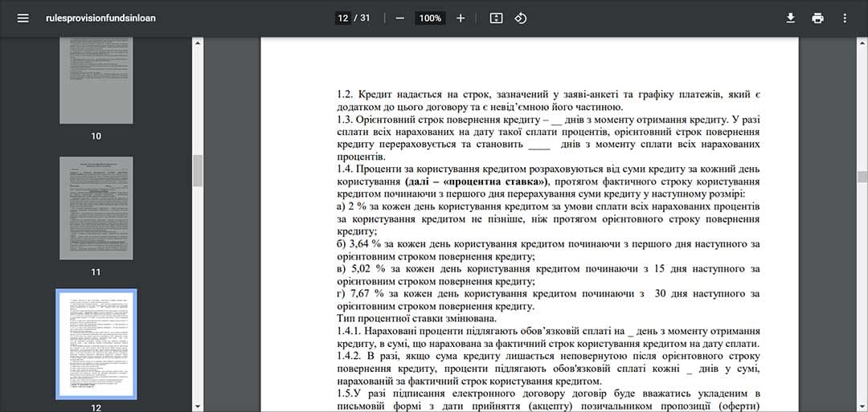Click the page number field showing 12
This screenshot has height=412, width=868.
343,18
